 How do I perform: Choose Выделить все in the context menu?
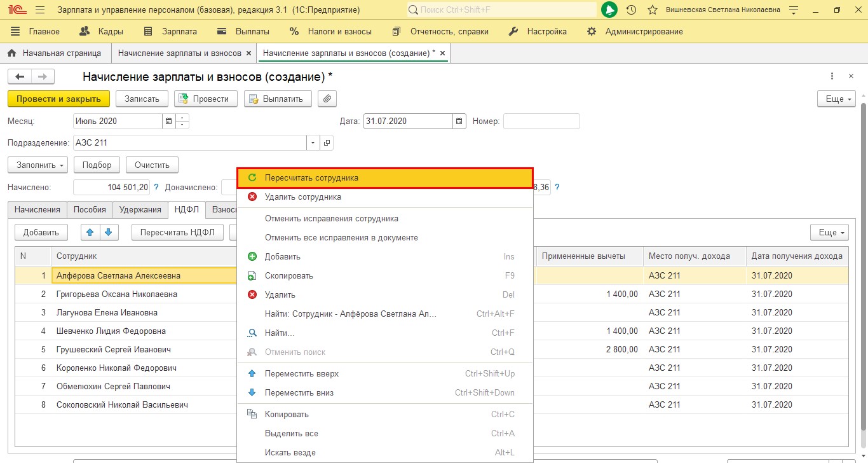click(384, 434)
